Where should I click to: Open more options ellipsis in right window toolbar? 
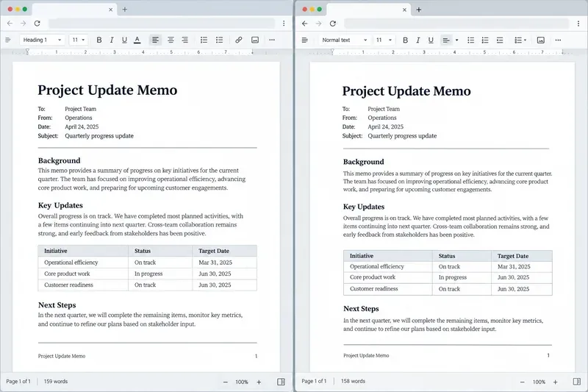[558, 40]
